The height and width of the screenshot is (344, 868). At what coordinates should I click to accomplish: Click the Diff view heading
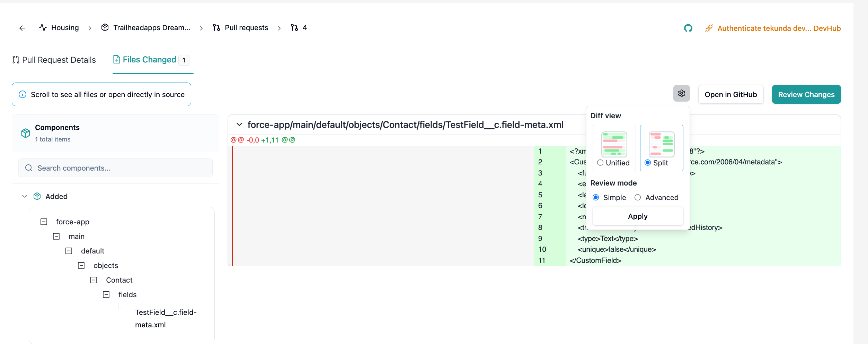point(605,116)
